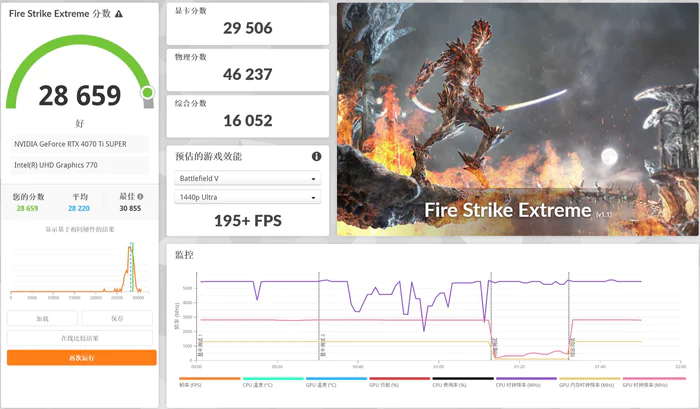Screen dimensions: 700x409
Task: Click the overall score 28 659 in gauge
Action: [80, 96]
